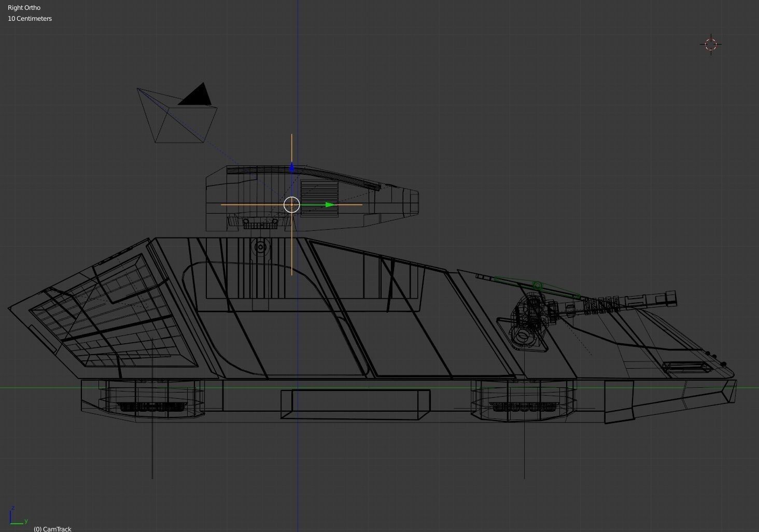Select the small nose hatch near the front
Viewport: 759px width, 532px height.
point(687,368)
